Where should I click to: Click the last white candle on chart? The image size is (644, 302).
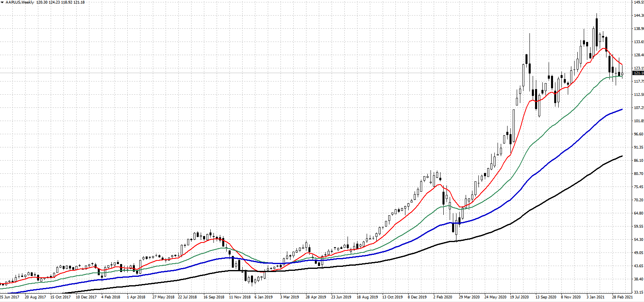pos(622,74)
